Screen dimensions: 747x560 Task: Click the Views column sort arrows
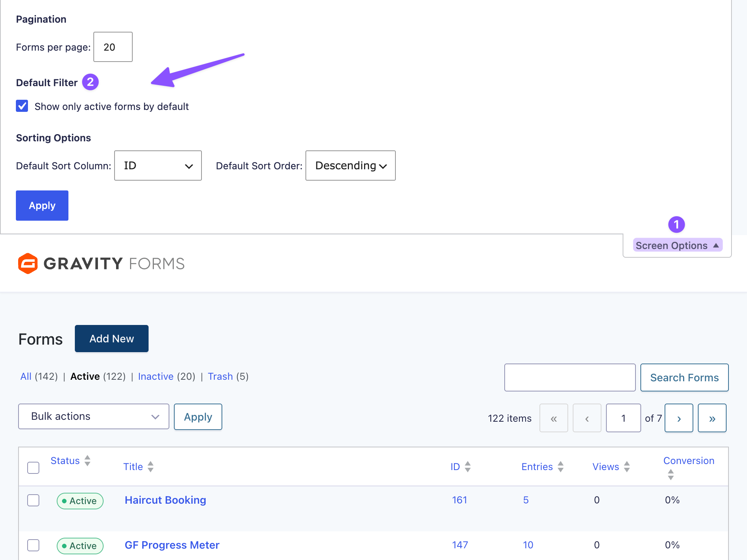click(627, 467)
